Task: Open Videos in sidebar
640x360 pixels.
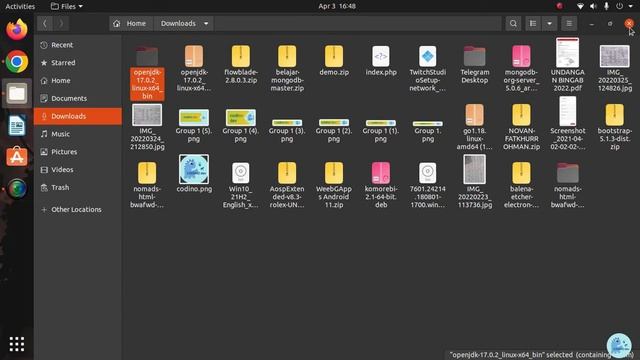Action: tap(78, 169)
